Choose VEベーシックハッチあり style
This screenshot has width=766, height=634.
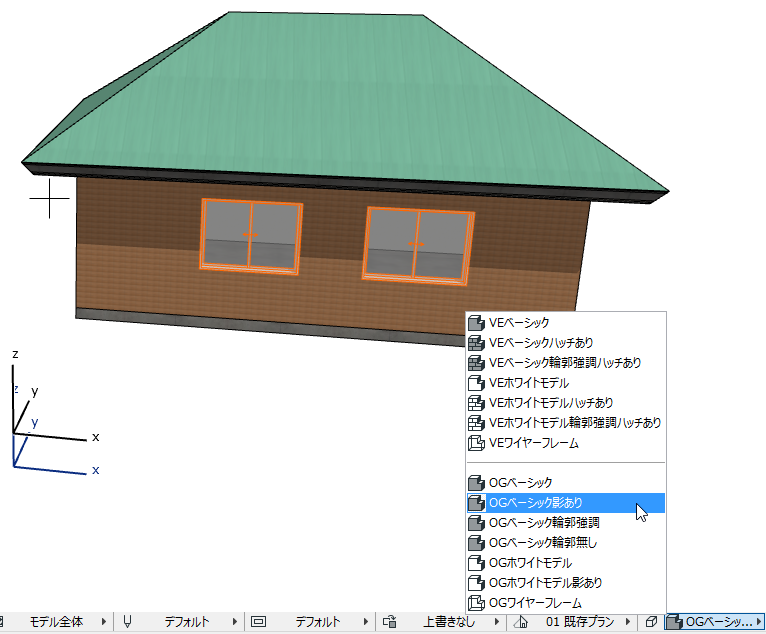click(x=566, y=342)
